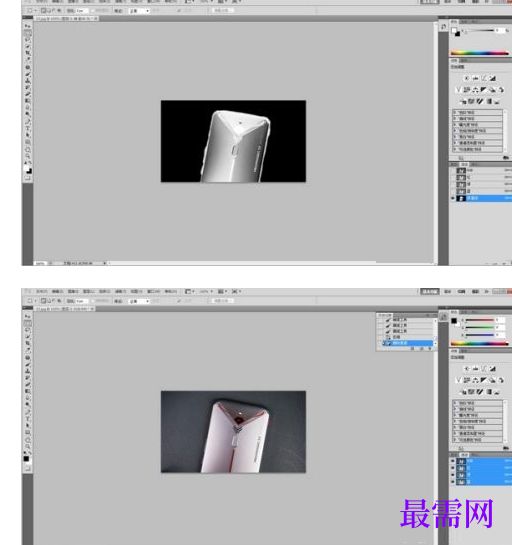Show the 红 channel in the upper window
This screenshot has width=512, height=545.
tap(453, 178)
